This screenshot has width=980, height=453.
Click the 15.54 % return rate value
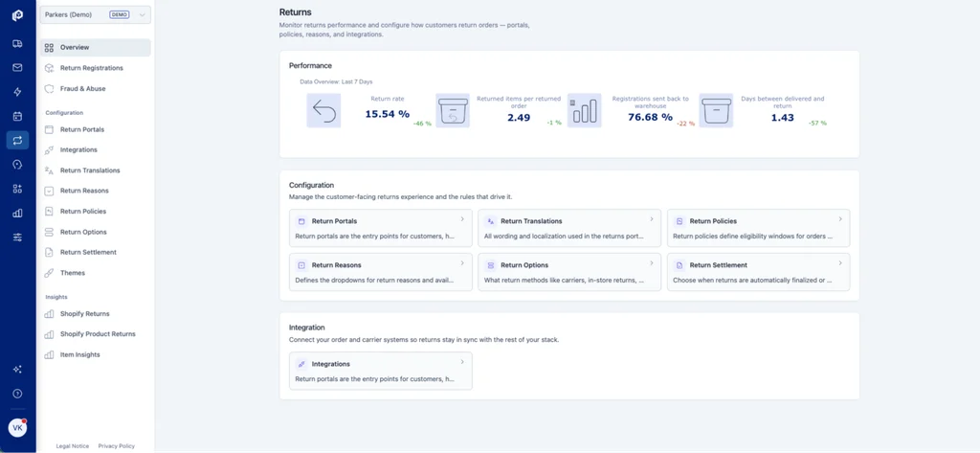tap(388, 115)
